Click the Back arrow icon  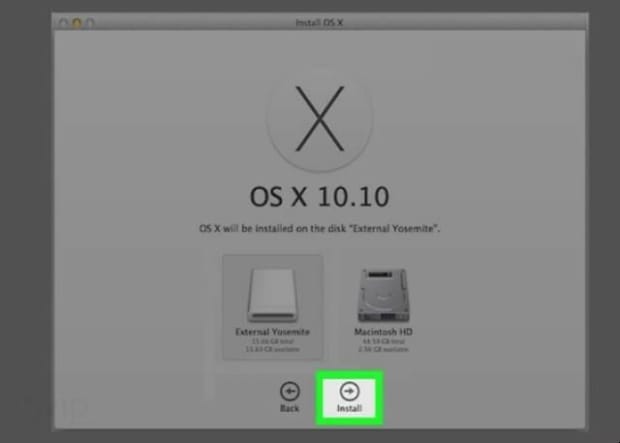point(289,391)
